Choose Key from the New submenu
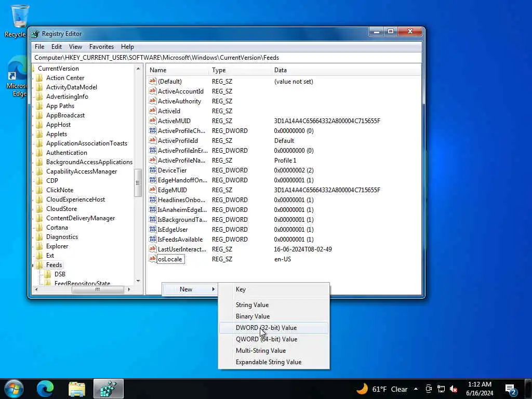 273,289
